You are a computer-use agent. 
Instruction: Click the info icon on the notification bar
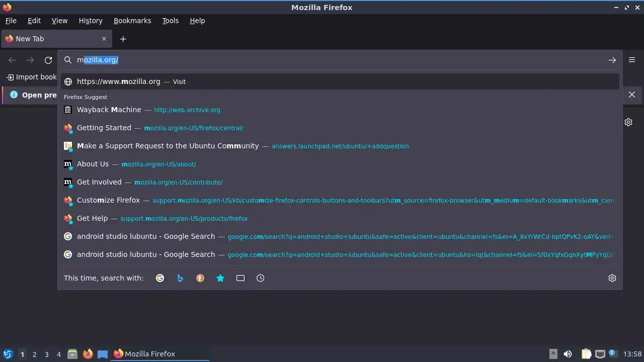14,95
